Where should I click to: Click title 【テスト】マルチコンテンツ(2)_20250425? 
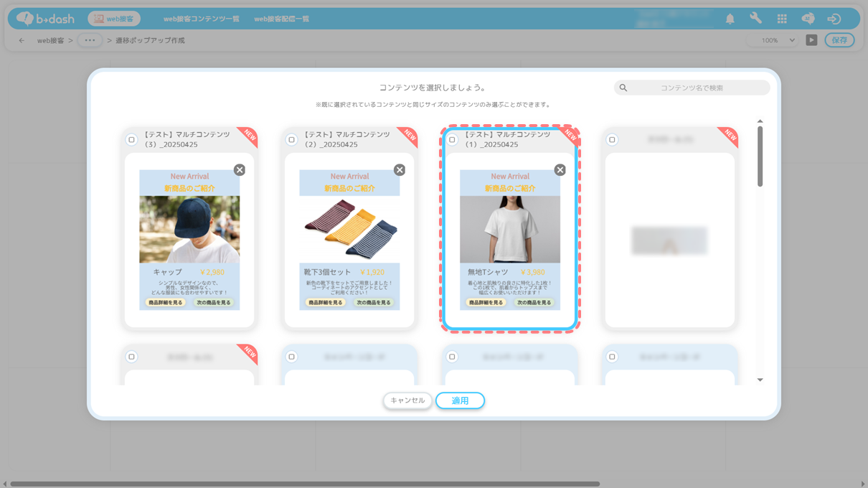pos(346,139)
